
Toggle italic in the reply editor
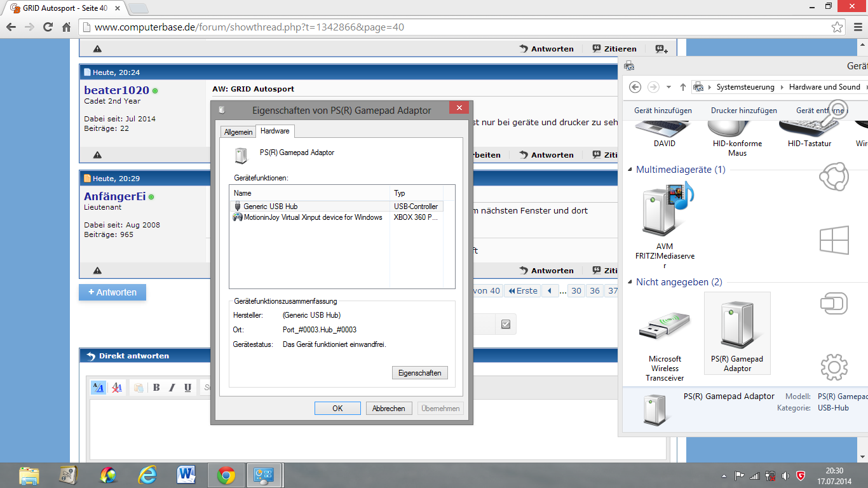coord(172,388)
